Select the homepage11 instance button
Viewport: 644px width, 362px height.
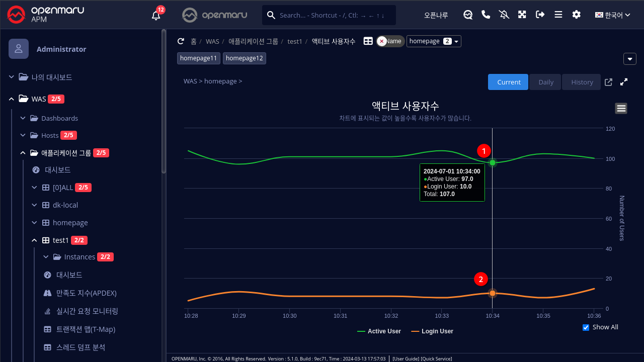(x=198, y=58)
